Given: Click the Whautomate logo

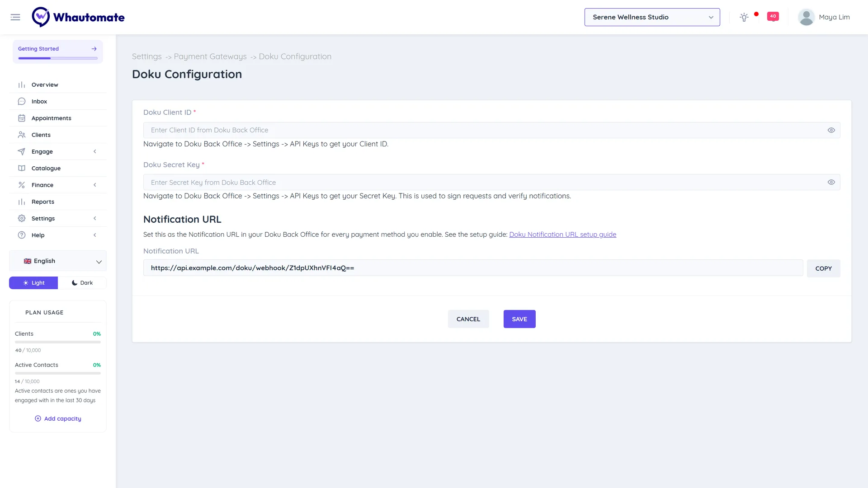Looking at the screenshot, I should [x=78, y=17].
